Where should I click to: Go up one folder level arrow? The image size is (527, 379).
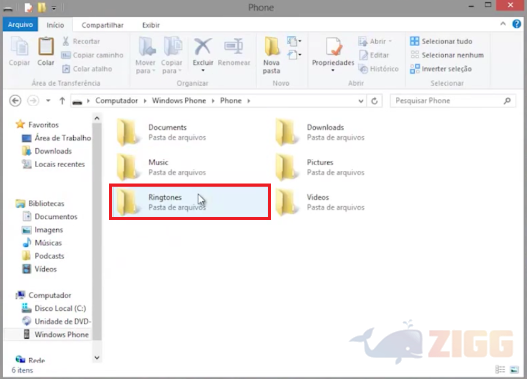click(62, 100)
